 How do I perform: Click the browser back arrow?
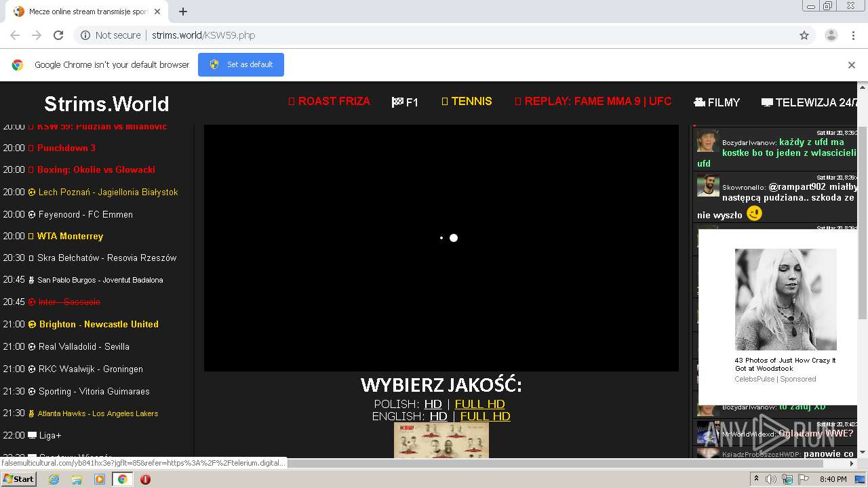point(15,35)
